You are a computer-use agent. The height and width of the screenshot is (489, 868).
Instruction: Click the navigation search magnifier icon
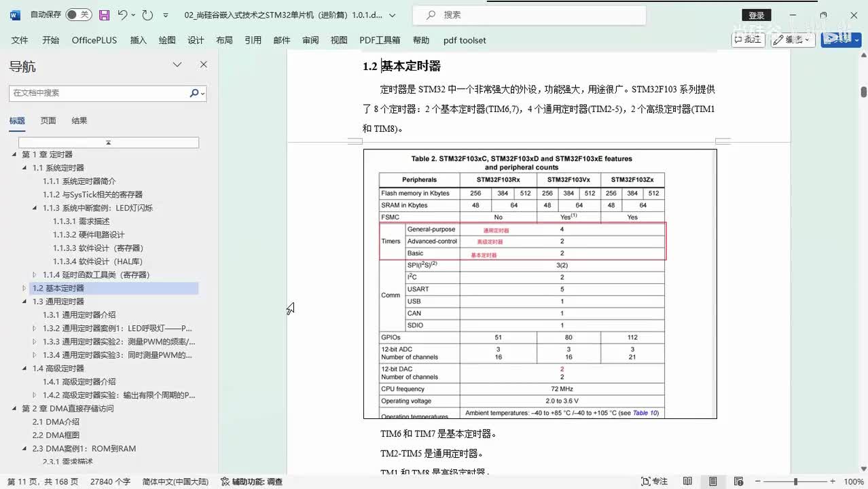pyautogui.click(x=194, y=93)
